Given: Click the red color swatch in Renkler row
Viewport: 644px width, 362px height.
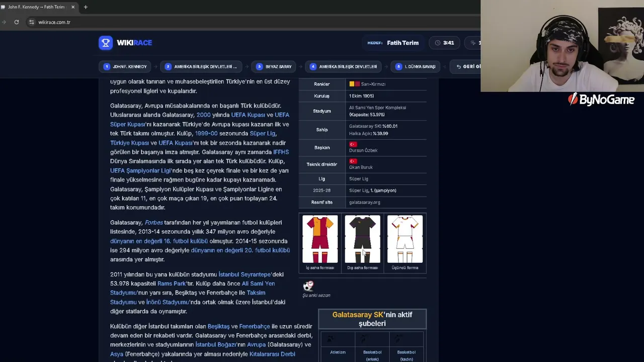Looking at the screenshot, I should tap(357, 84).
